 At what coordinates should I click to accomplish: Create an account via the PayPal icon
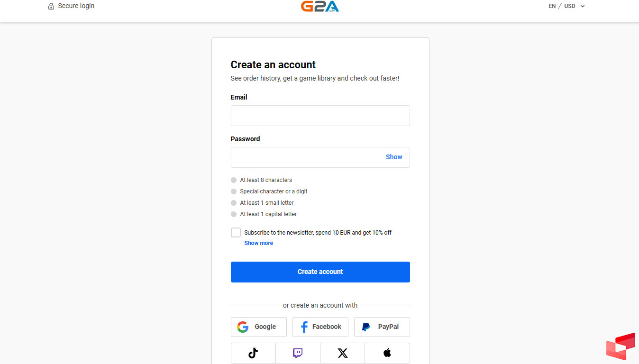(366, 327)
